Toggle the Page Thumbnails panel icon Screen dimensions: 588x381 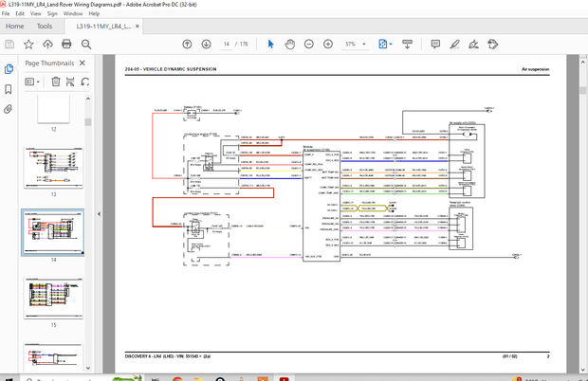click(x=9, y=68)
